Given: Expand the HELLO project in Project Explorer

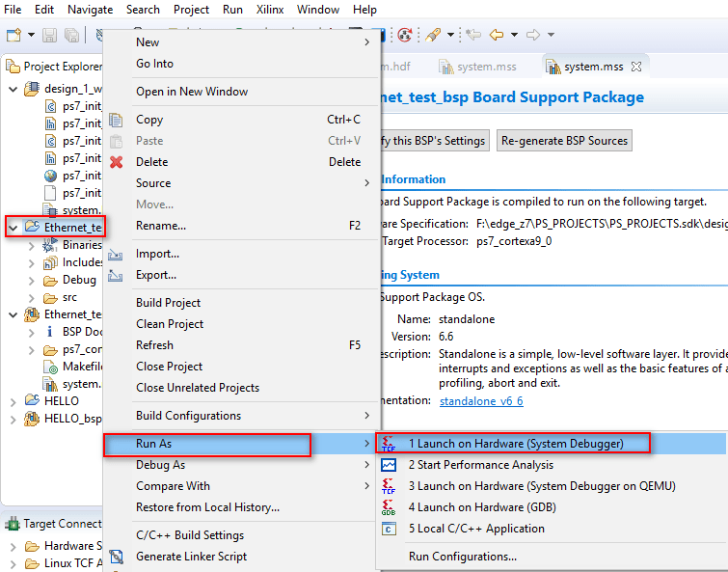Looking at the screenshot, I should click(x=13, y=401).
